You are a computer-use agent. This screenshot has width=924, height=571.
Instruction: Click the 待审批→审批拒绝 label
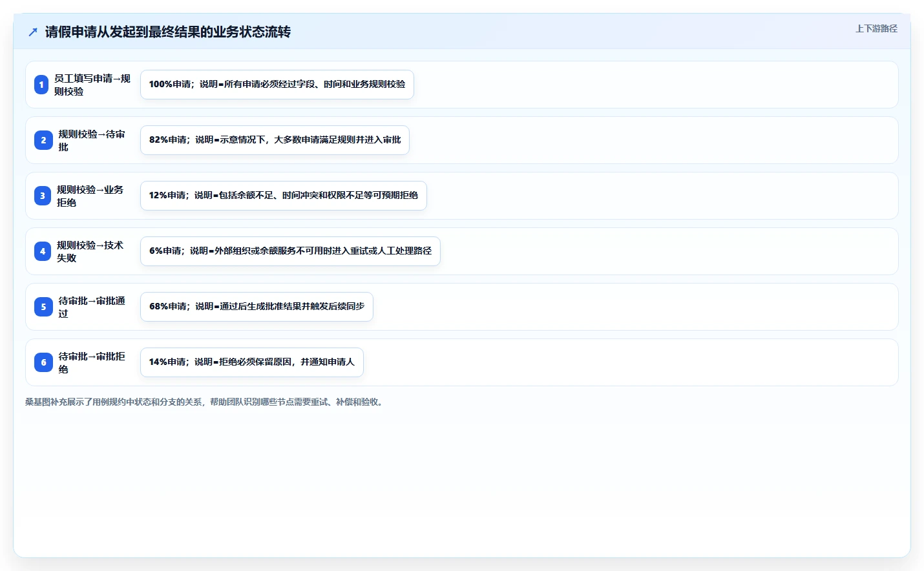[92, 362]
